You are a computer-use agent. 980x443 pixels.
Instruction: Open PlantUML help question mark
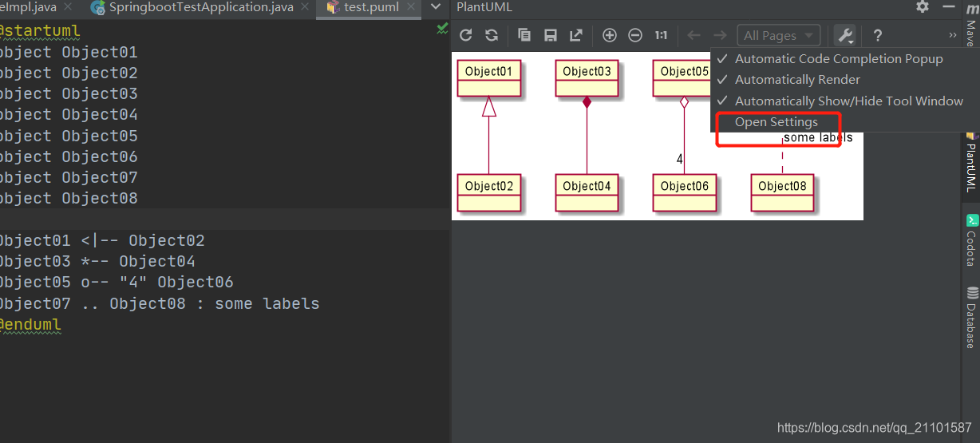coord(878,35)
